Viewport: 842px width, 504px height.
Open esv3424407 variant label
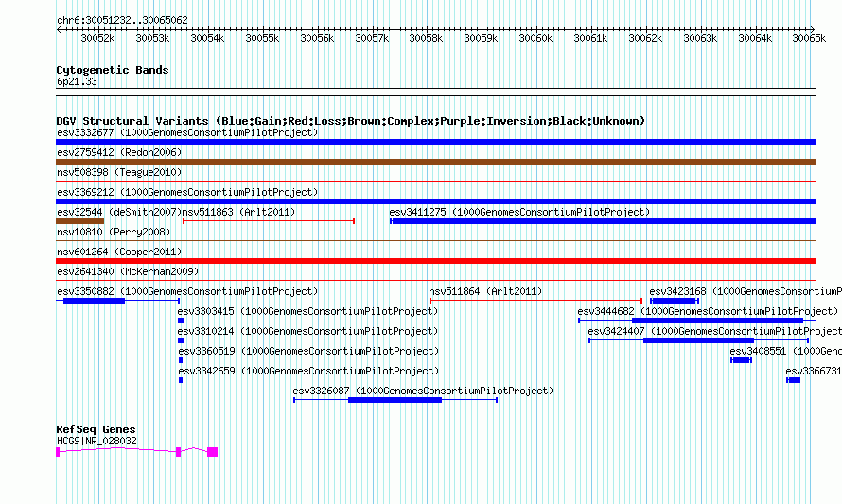[714, 331]
